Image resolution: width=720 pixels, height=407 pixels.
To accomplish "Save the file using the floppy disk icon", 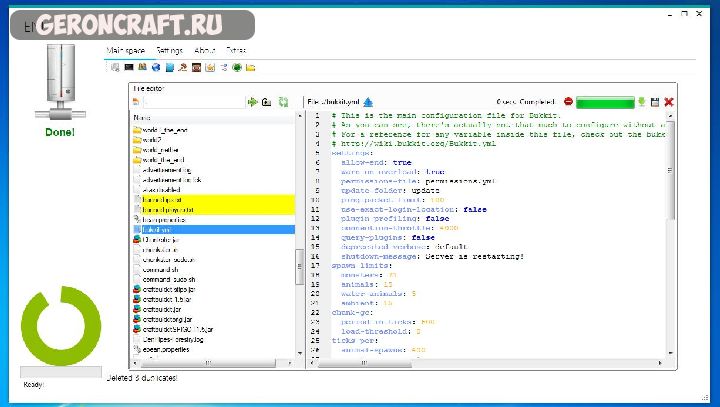I will (x=655, y=102).
